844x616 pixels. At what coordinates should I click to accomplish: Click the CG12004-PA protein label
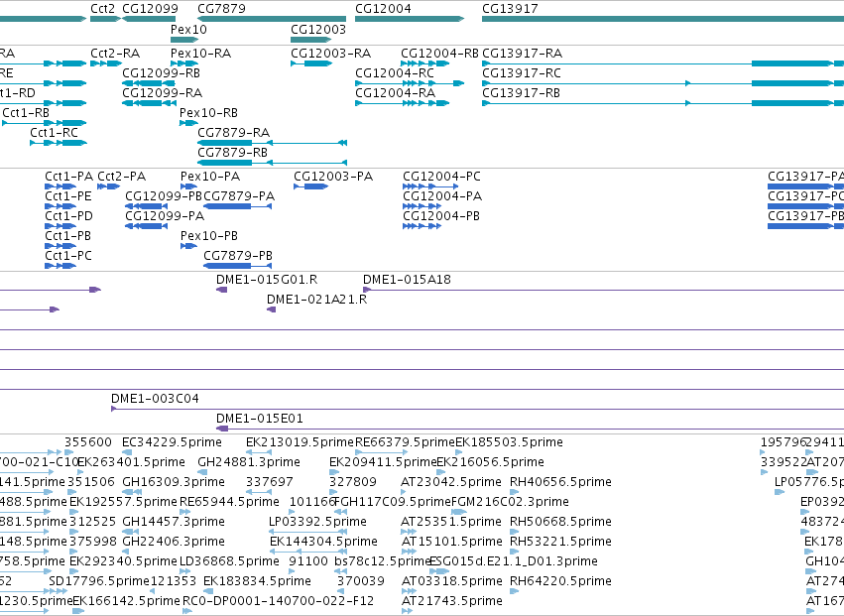(442, 196)
